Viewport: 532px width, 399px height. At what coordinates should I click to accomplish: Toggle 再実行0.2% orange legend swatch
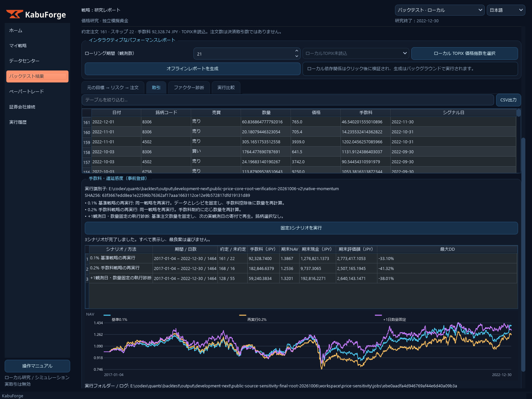coord(243,315)
